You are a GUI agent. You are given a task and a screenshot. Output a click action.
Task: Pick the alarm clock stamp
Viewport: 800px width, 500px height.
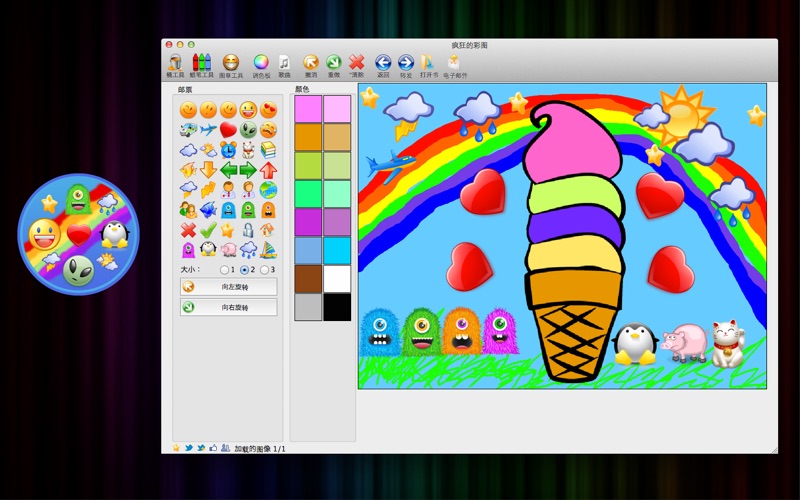228,150
